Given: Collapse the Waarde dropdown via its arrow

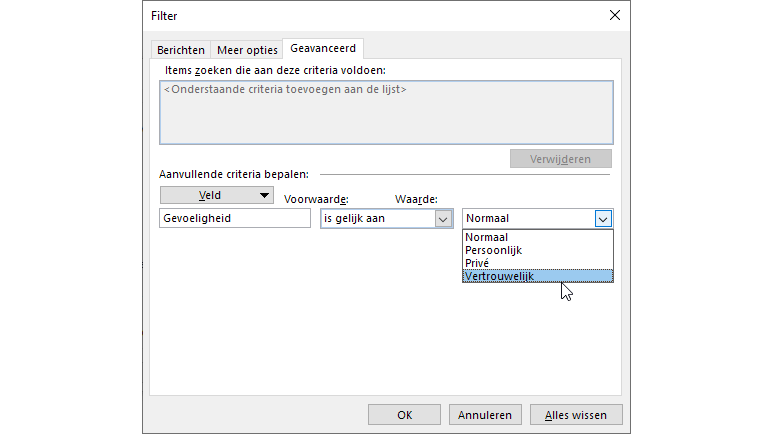Looking at the screenshot, I should 602,218.
